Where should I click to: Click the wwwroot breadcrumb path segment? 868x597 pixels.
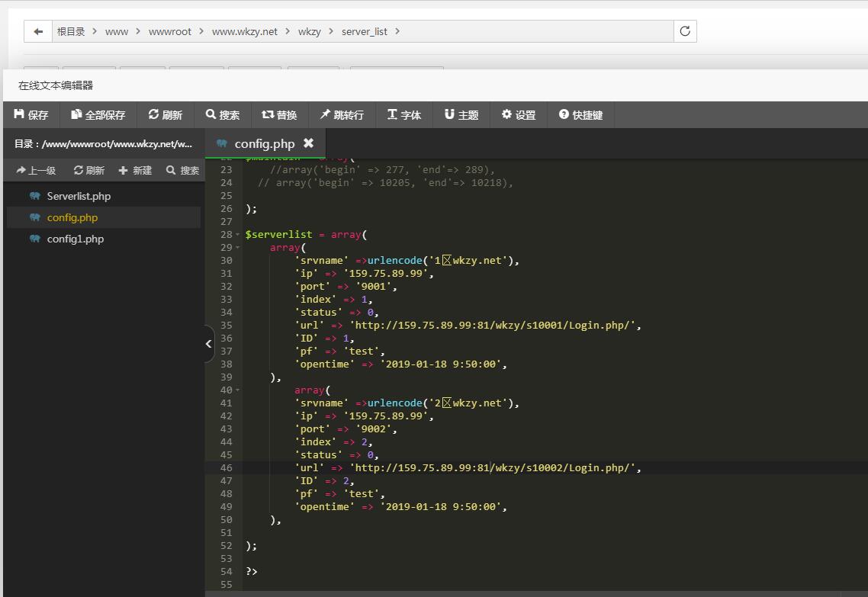pos(170,31)
